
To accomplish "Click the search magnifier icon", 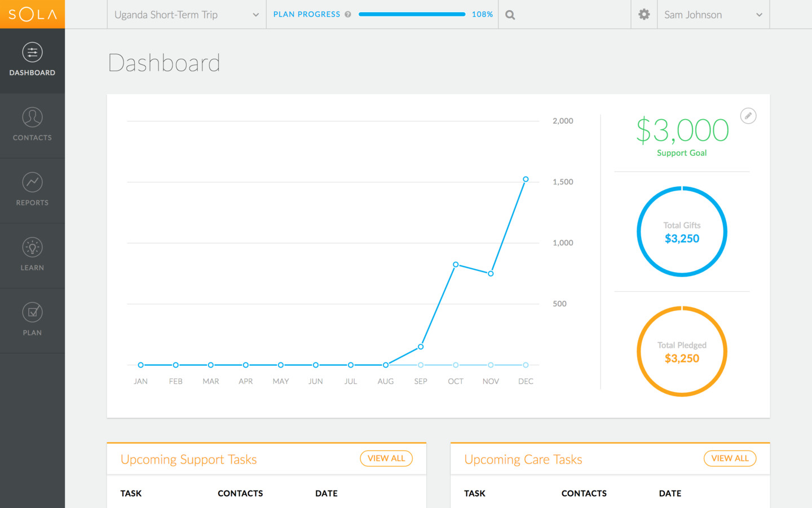I will tap(509, 15).
